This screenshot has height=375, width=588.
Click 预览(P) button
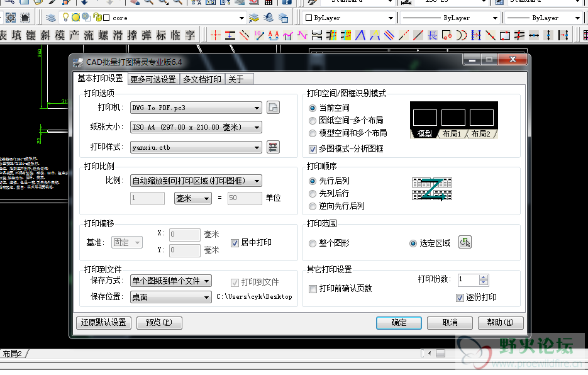pyautogui.click(x=159, y=323)
